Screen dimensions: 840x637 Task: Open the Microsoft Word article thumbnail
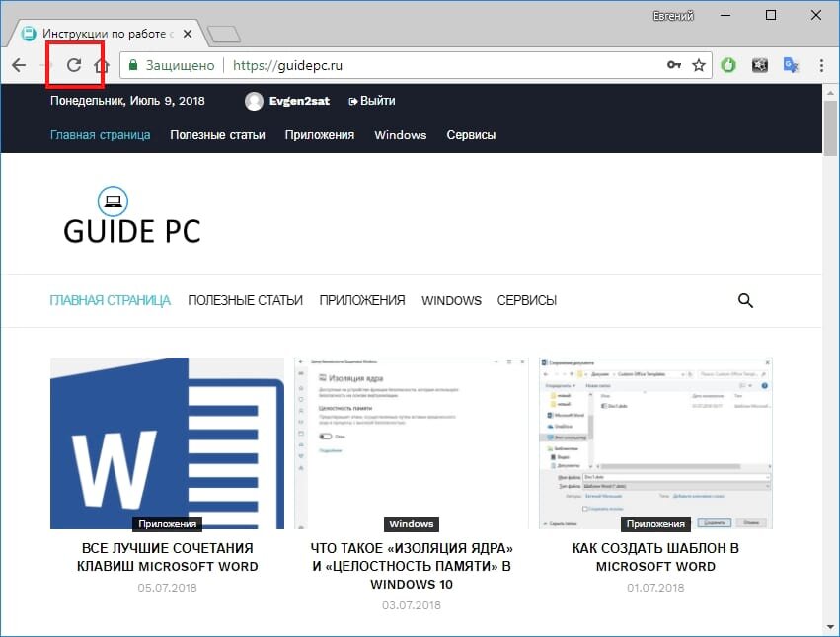(167, 442)
